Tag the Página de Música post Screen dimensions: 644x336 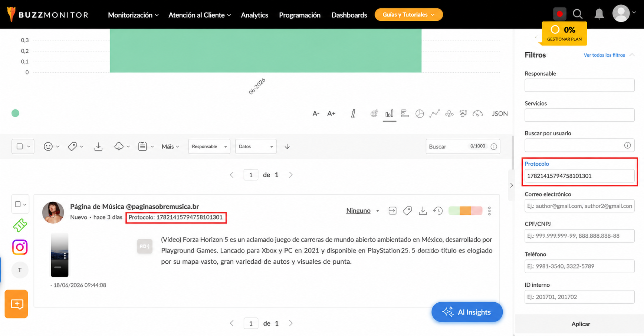tap(407, 211)
